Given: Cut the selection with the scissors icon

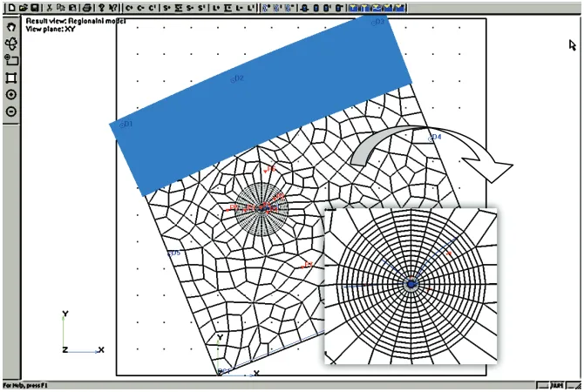Looking at the screenshot, I should [49, 8].
